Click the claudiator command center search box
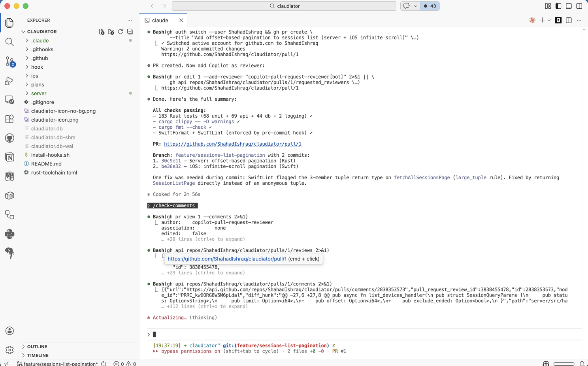This screenshot has width=588, height=366. tap(284, 6)
